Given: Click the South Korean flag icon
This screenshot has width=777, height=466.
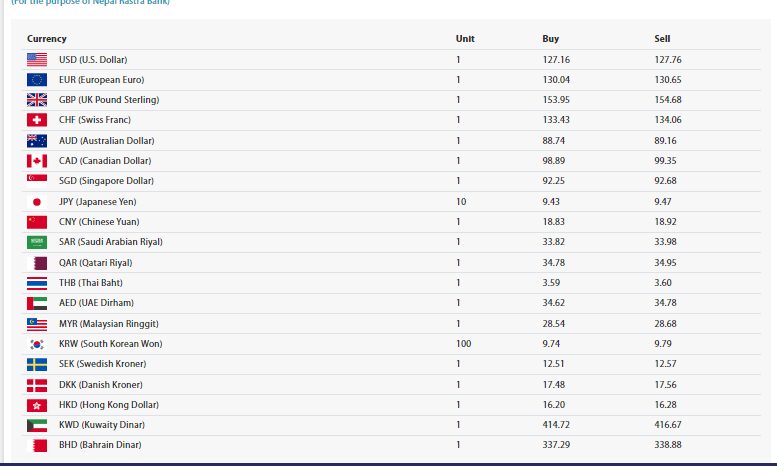Looking at the screenshot, I should coord(37,344).
